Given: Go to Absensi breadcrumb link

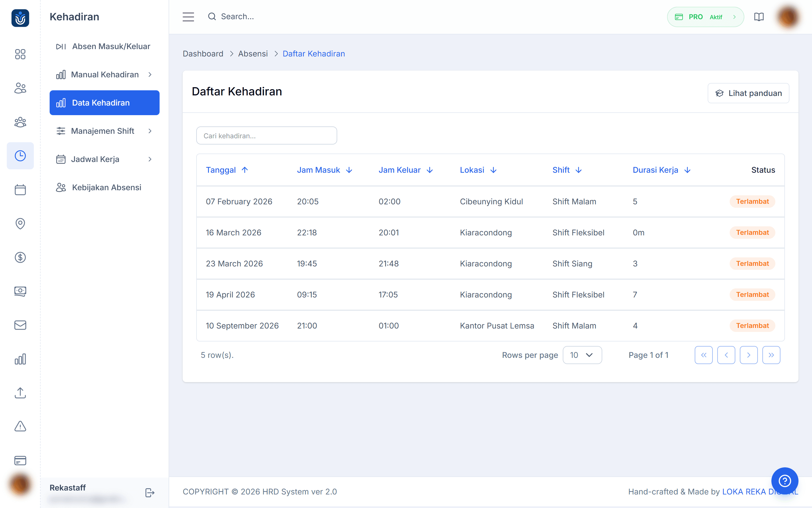Looking at the screenshot, I should [253, 54].
